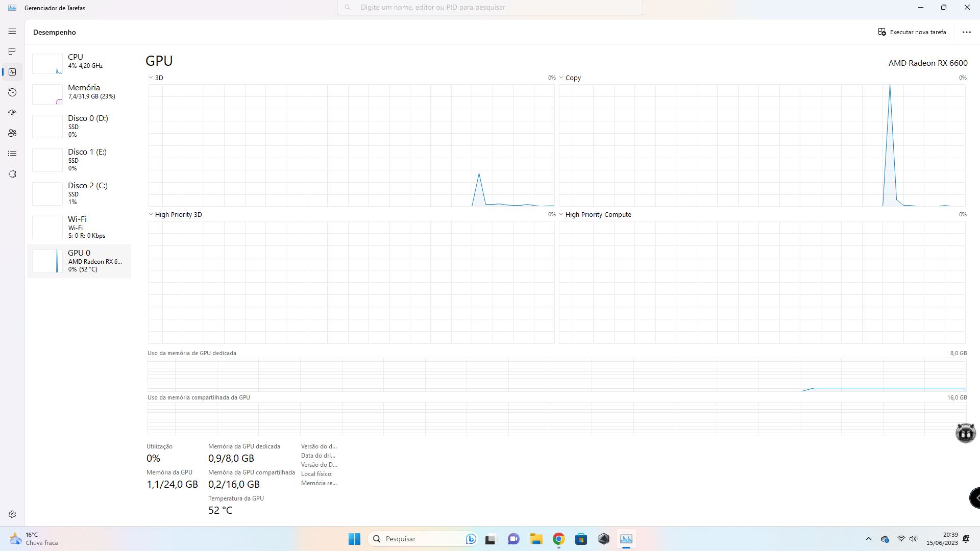
Task: Open the Chat app on taskbar
Action: click(513, 539)
